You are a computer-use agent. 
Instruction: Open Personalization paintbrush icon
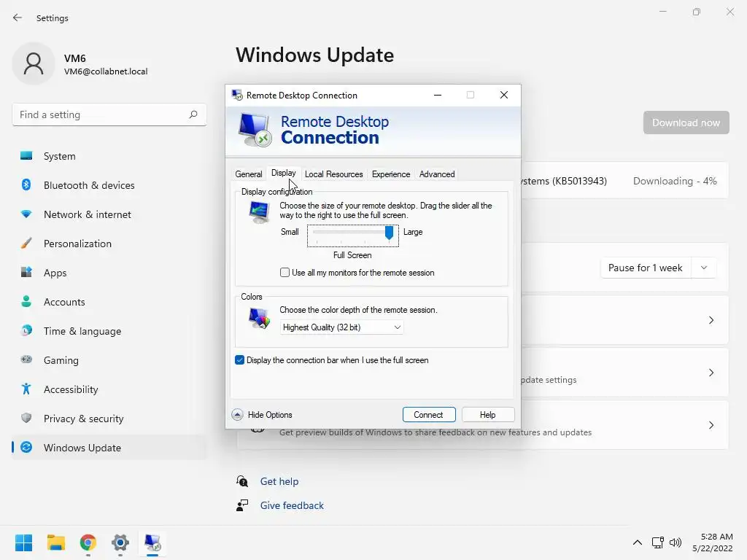26,244
